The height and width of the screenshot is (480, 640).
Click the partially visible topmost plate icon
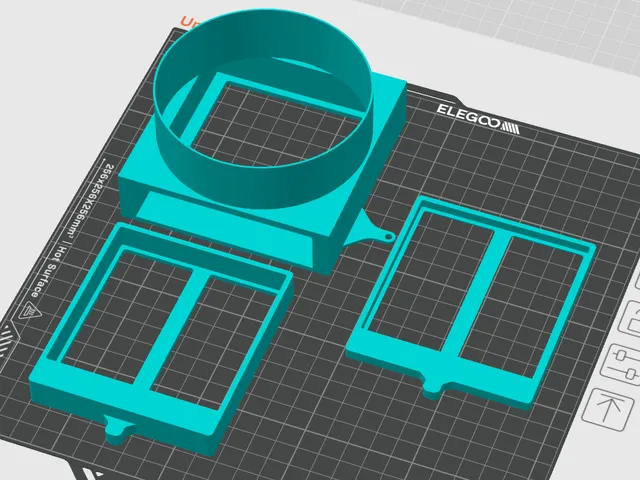[638, 280]
